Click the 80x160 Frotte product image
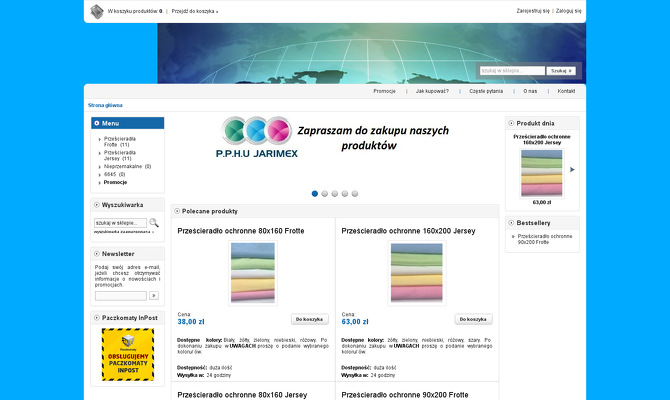The image size is (670, 400). pyautogui.click(x=253, y=273)
